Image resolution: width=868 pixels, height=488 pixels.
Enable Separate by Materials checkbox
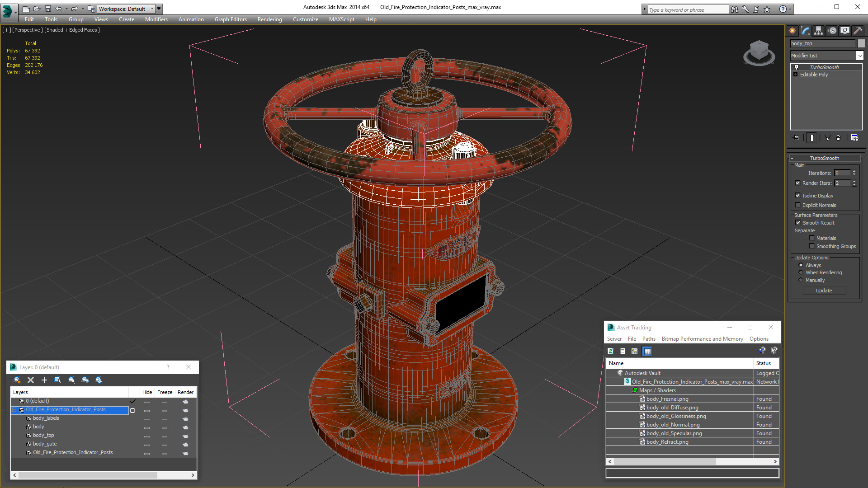[x=811, y=238]
